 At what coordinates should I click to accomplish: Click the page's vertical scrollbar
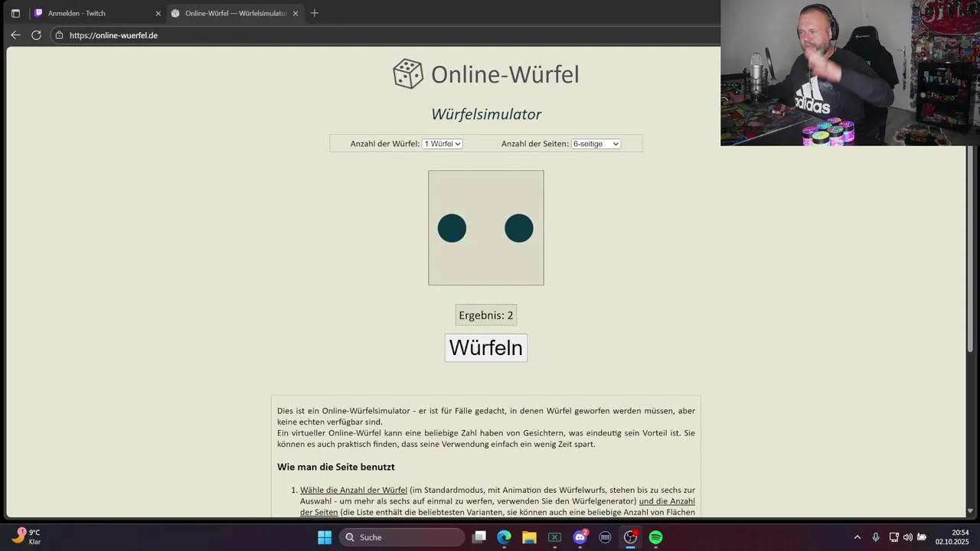(x=970, y=249)
